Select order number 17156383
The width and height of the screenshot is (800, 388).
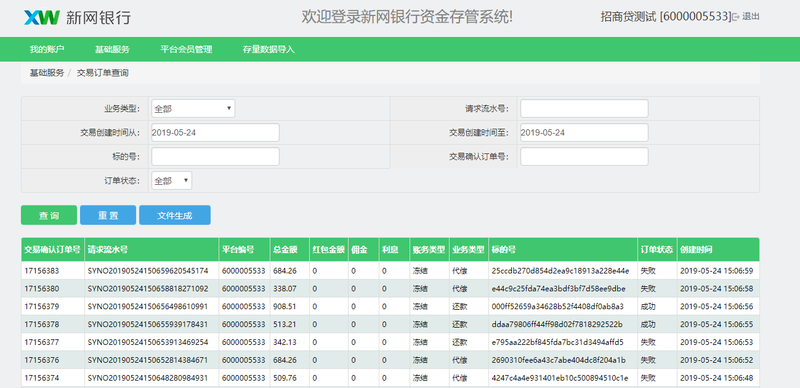[41, 271]
